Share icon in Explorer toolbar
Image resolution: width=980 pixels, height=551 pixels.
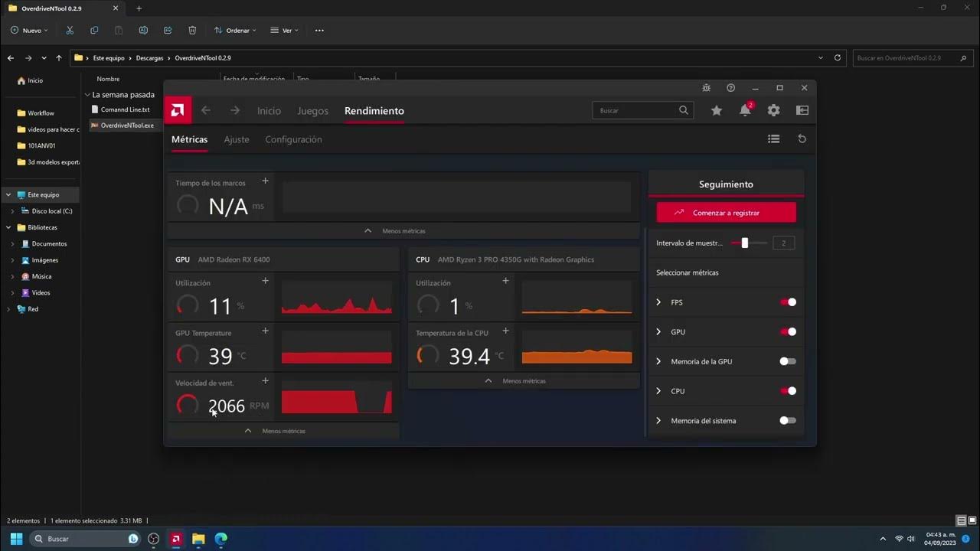(x=168, y=30)
